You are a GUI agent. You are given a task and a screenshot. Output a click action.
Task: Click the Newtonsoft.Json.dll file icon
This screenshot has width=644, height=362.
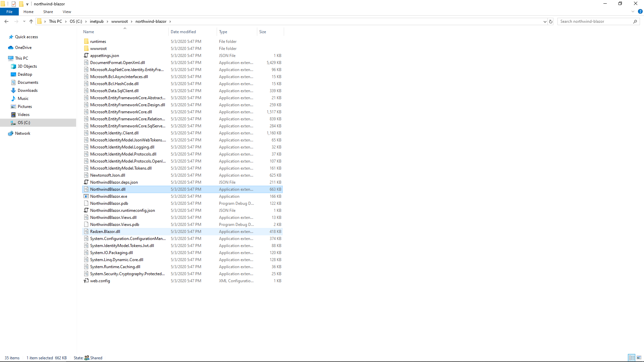tap(86, 175)
